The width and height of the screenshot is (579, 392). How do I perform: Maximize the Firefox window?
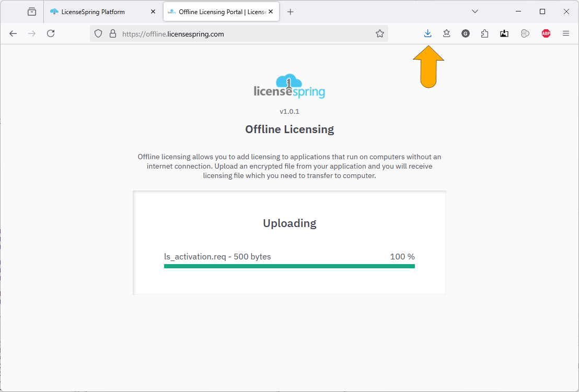click(x=542, y=12)
